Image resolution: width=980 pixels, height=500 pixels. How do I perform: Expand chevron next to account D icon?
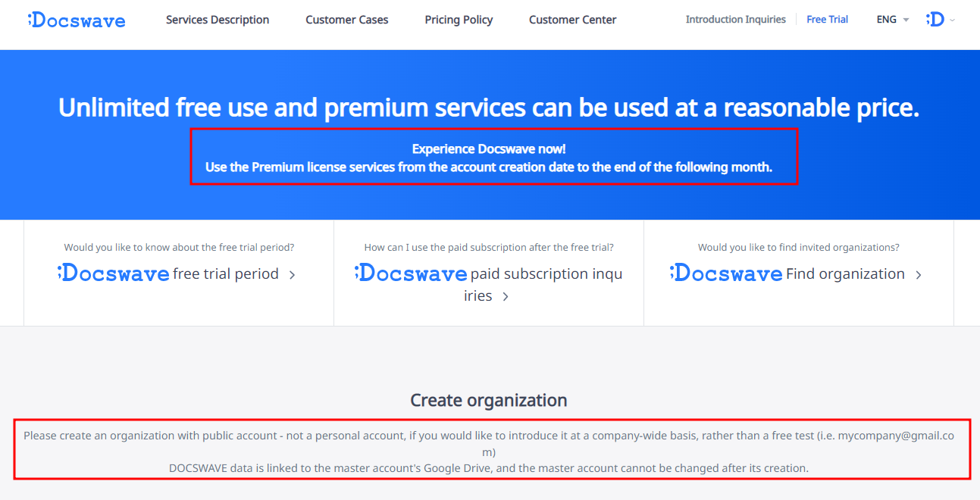pyautogui.click(x=952, y=20)
